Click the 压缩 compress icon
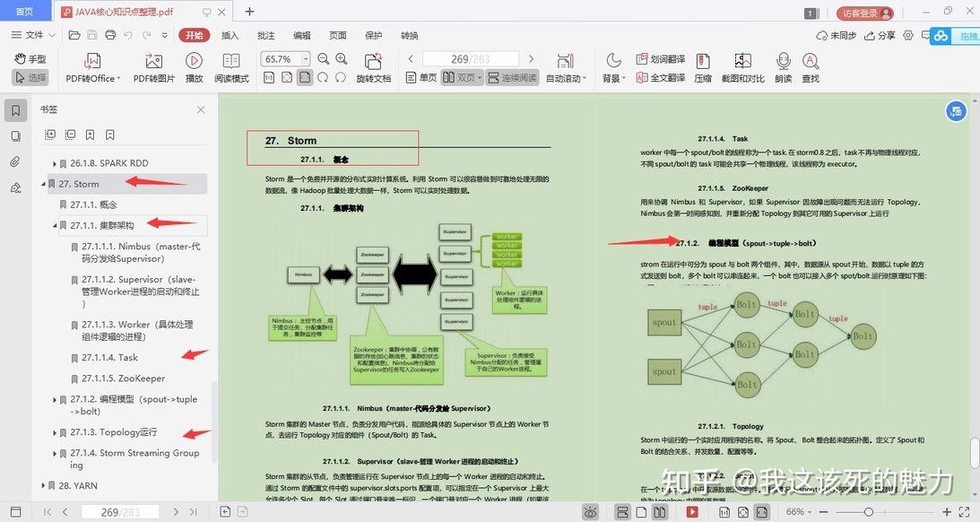 pyautogui.click(x=703, y=61)
